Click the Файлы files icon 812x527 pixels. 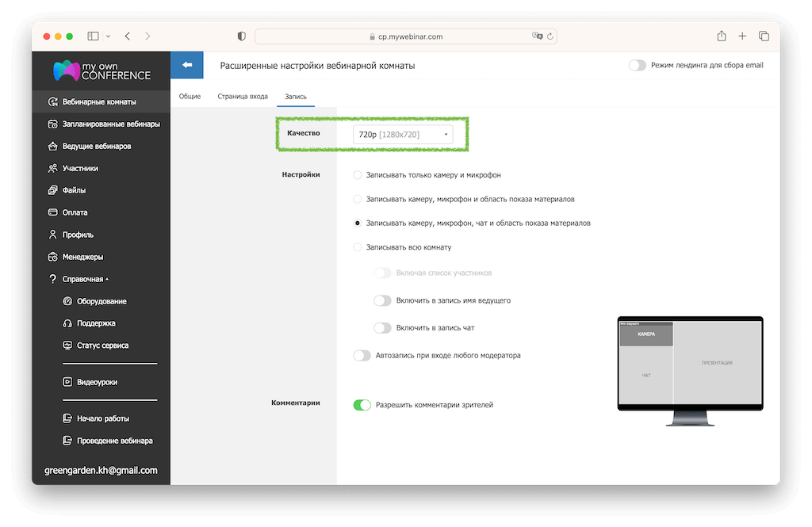53,190
